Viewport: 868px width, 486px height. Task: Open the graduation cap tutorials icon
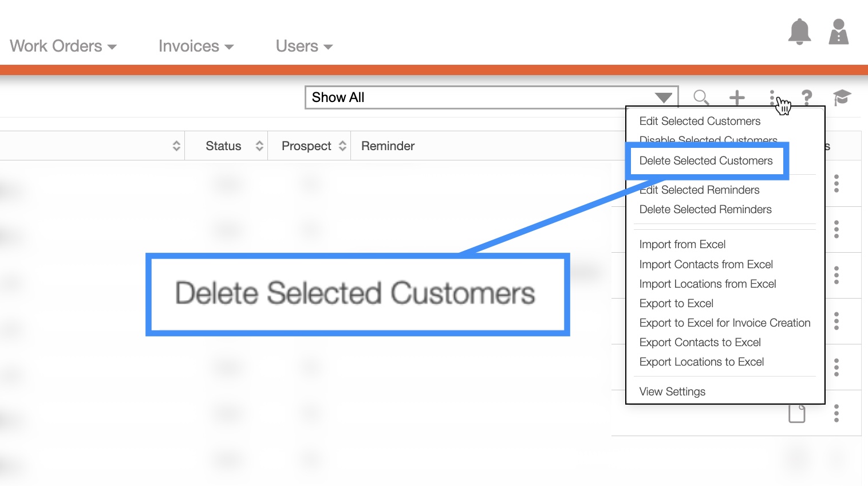842,97
